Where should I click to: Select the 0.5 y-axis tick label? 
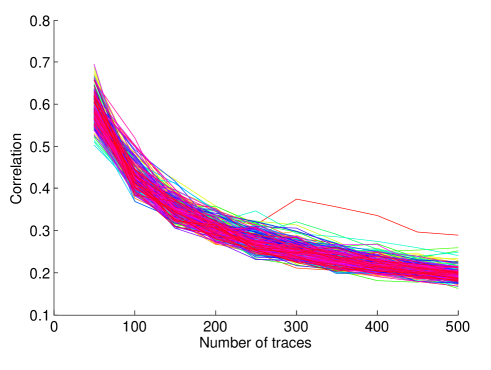(x=40, y=147)
